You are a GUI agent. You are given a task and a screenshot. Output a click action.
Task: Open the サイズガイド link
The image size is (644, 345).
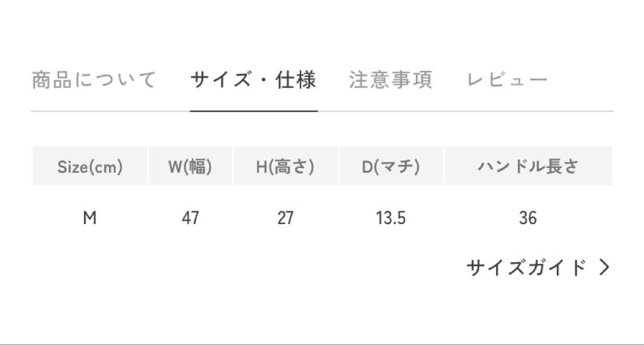525,267
